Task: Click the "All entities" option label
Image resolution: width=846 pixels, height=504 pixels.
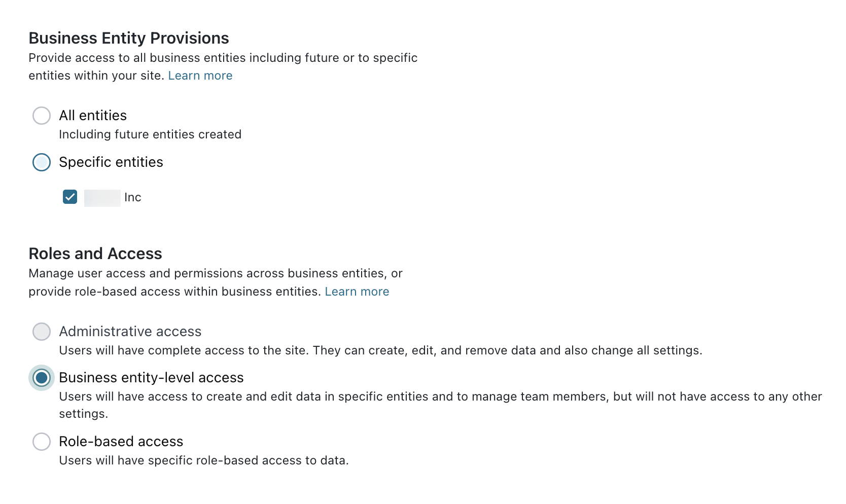Action: point(93,116)
